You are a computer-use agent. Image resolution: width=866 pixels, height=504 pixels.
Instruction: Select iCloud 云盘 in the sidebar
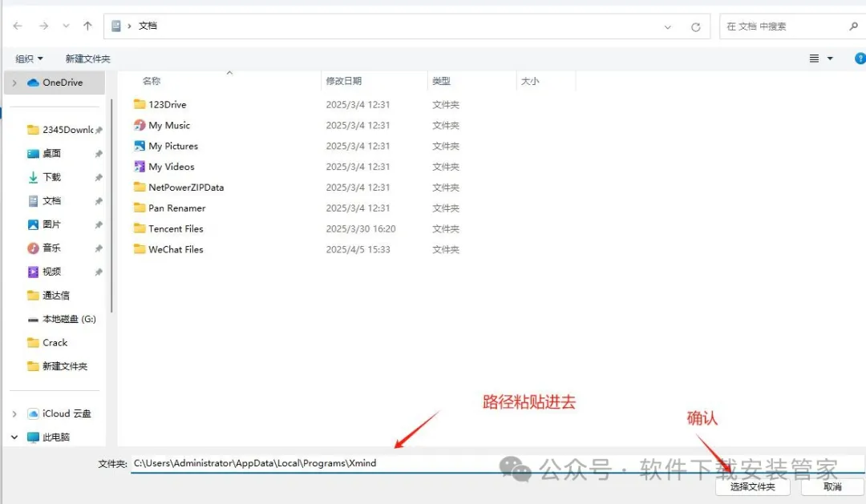point(59,413)
